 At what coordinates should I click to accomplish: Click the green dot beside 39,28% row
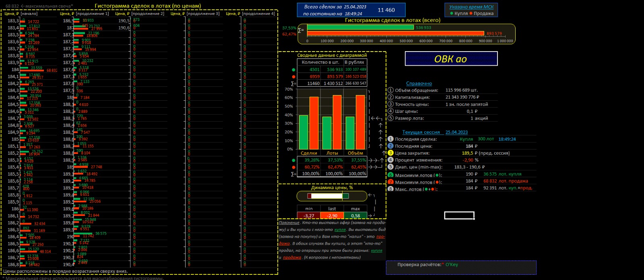pos(293,160)
